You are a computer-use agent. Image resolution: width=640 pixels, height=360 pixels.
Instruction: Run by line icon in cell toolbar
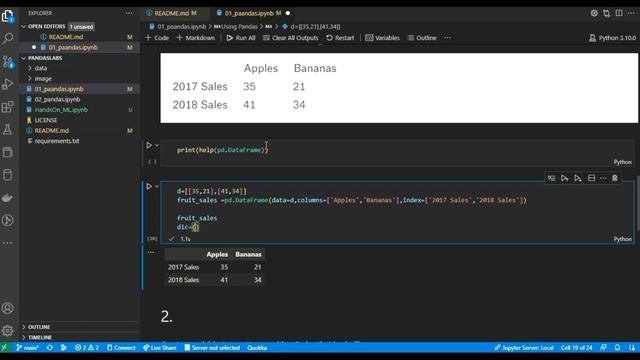551,178
